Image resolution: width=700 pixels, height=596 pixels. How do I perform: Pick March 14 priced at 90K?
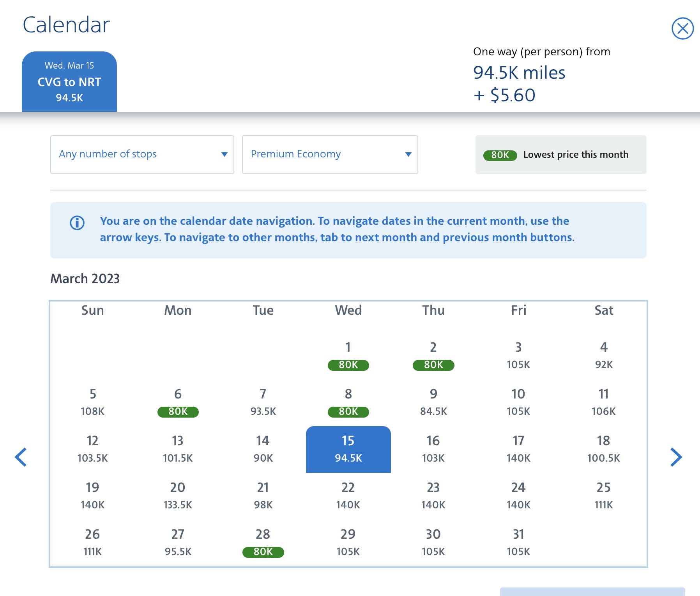pos(263,450)
